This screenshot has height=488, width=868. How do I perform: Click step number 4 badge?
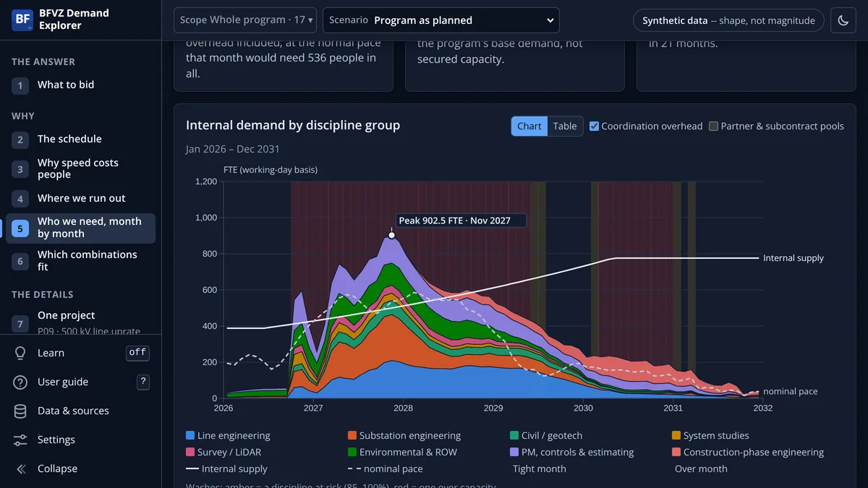point(20,199)
